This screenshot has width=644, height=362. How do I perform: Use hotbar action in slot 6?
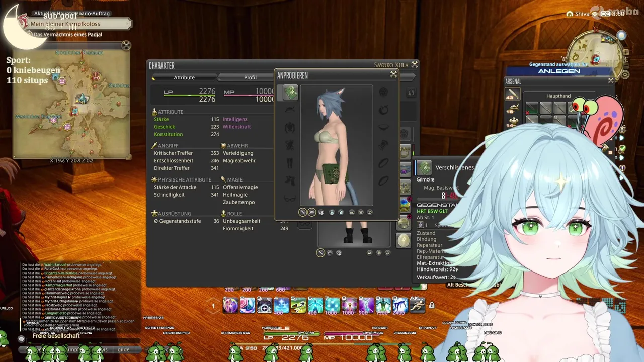315,305
